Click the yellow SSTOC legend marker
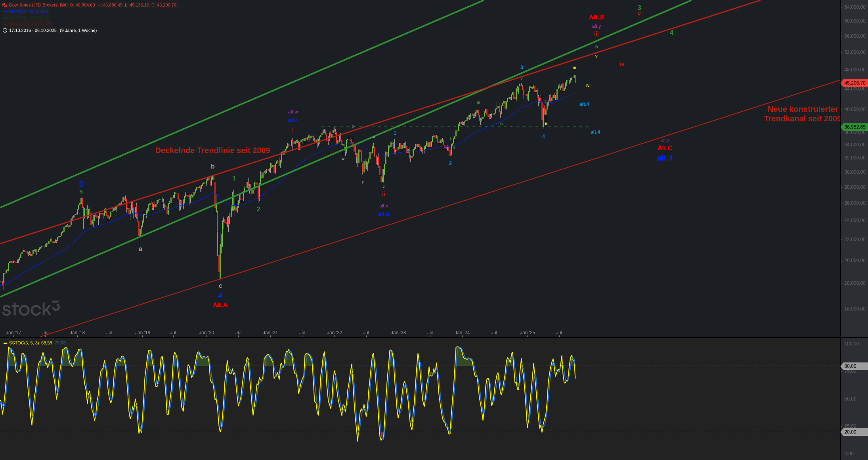868x460 pixels. pyautogui.click(x=5, y=343)
